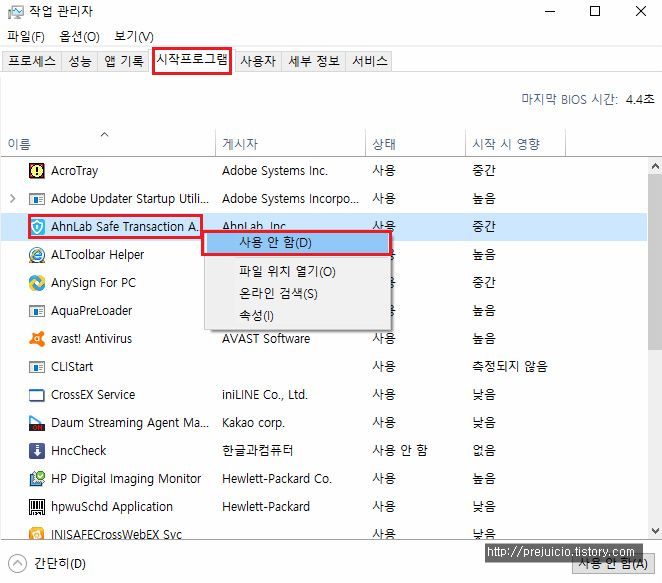Switch to the 서비스 tab

[x=369, y=61]
